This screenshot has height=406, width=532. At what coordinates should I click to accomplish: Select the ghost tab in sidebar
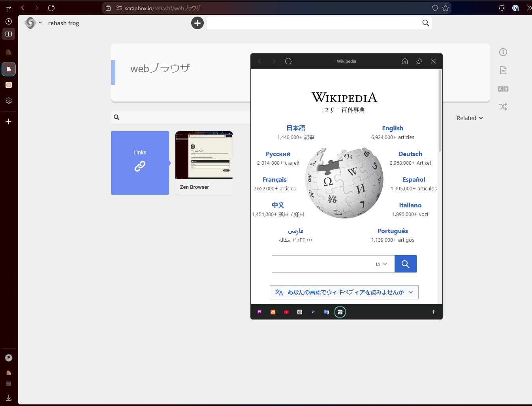[9, 69]
